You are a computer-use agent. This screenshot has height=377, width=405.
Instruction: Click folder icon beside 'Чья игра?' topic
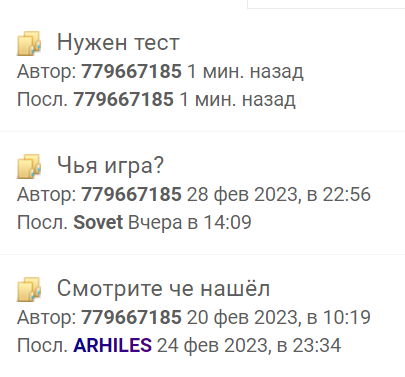point(29,166)
